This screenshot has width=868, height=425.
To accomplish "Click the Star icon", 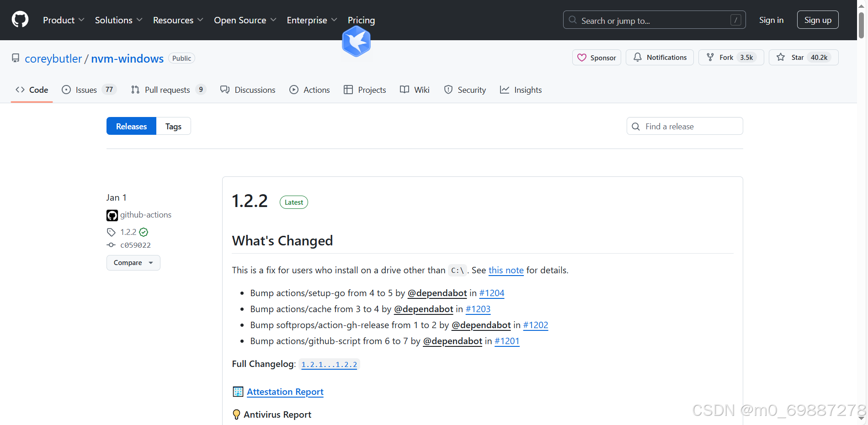I will pos(781,57).
